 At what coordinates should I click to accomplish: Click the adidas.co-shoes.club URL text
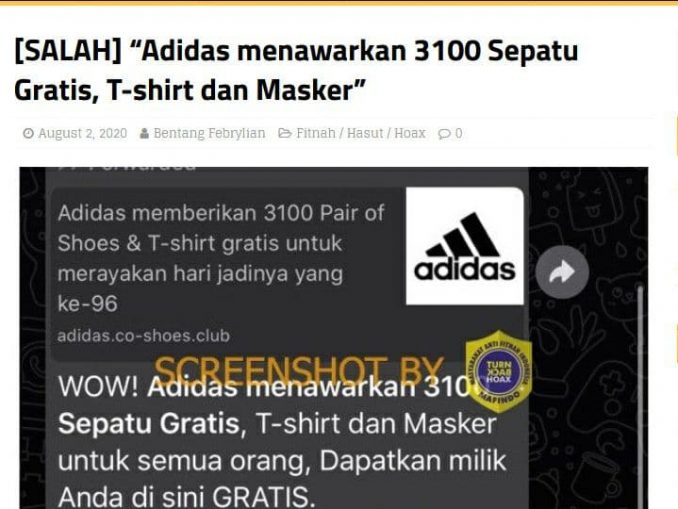pyautogui.click(x=144, y=336)
